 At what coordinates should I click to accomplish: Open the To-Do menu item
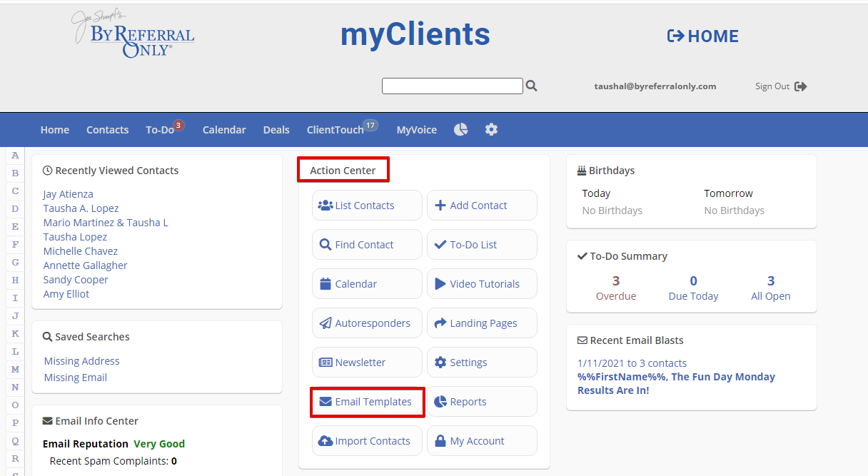[160, 130]
